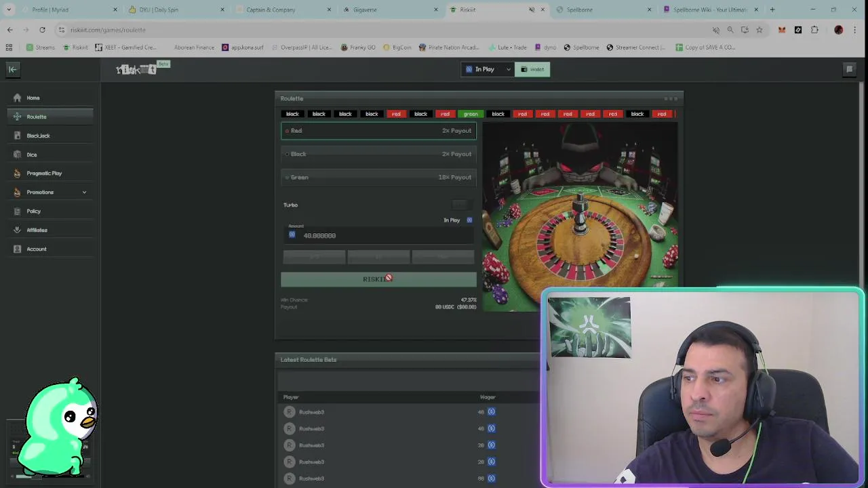Collapse sidebar with the arrow icon
The height and width of the screenshot is (488, 868).
12,69
